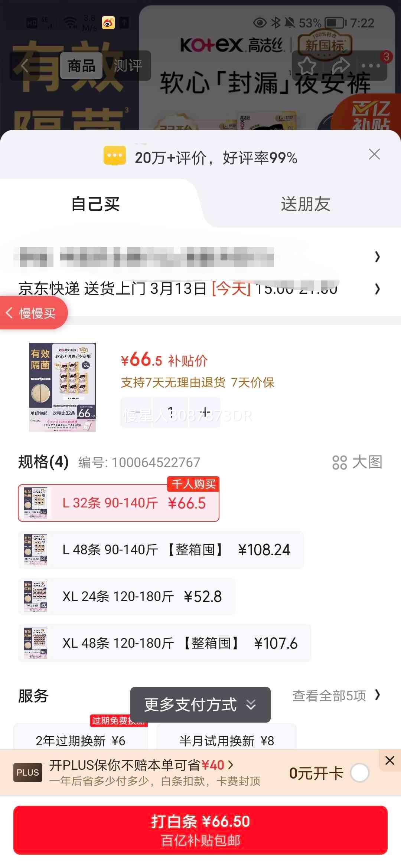Expand the delivery address row chevron
Screen dimensions: 401x868
click(x=377, y=257)
